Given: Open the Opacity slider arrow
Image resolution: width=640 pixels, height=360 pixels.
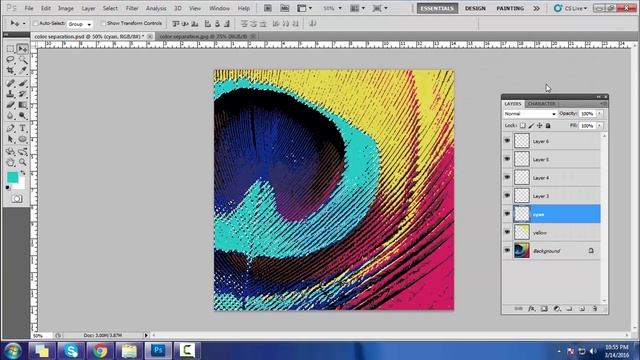Looking at the screenshot, I should tap(599, 113).
